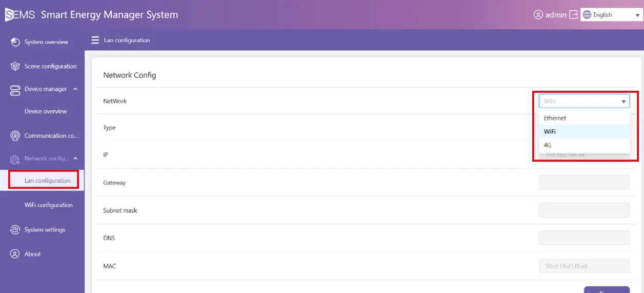
Task: Click the Scene configuration icon
Action: tap(15, 67)
